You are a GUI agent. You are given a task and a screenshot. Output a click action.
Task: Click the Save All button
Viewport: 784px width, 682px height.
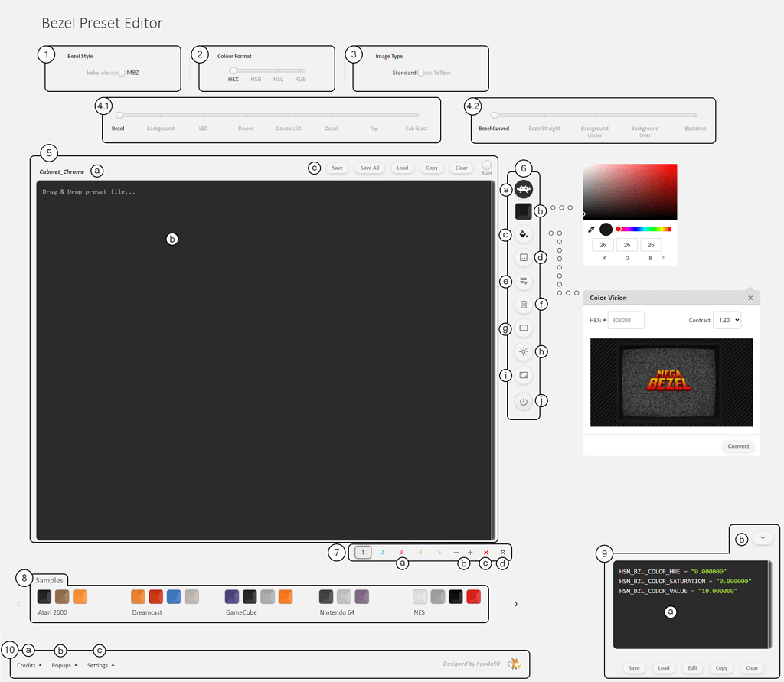(x=370, y=168)
